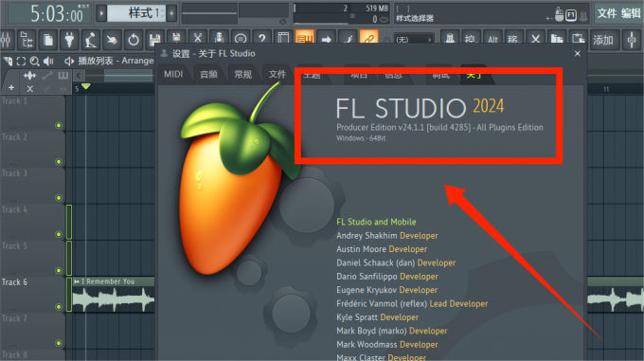644x361 pixels.
Task: Switch to the 常规 settings tab
Action: (242, 74)
